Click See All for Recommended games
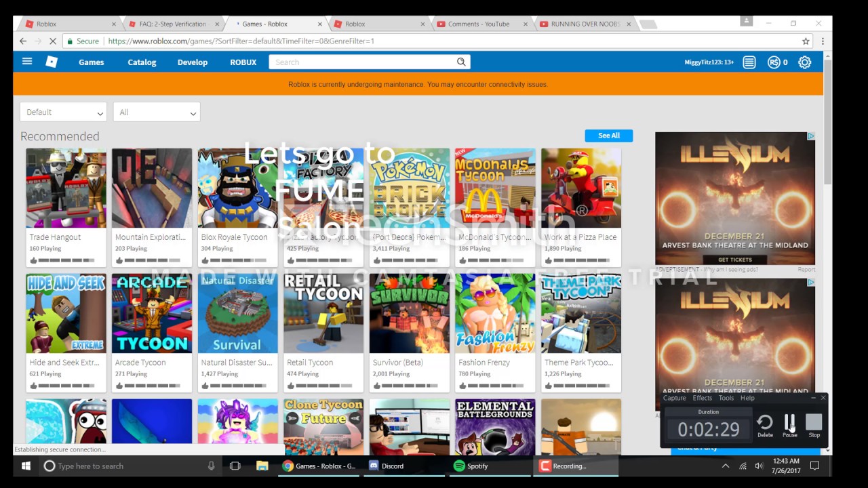The width and height of the screenshot is (868, 488). point(609,136)
